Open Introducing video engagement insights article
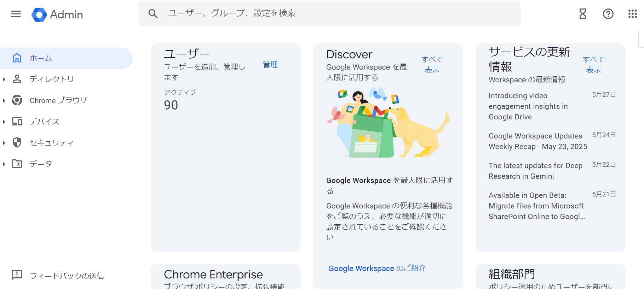Viewport: 644px width, 289px height. click(528, 106)
